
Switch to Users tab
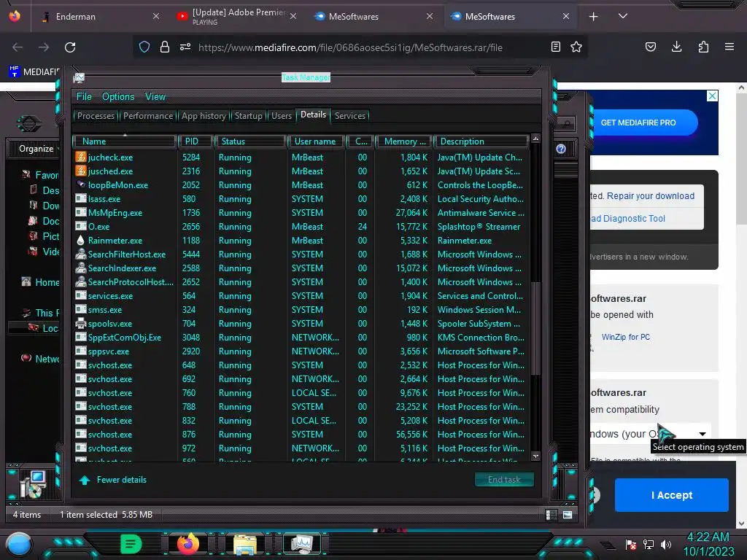tap(282, 116)
